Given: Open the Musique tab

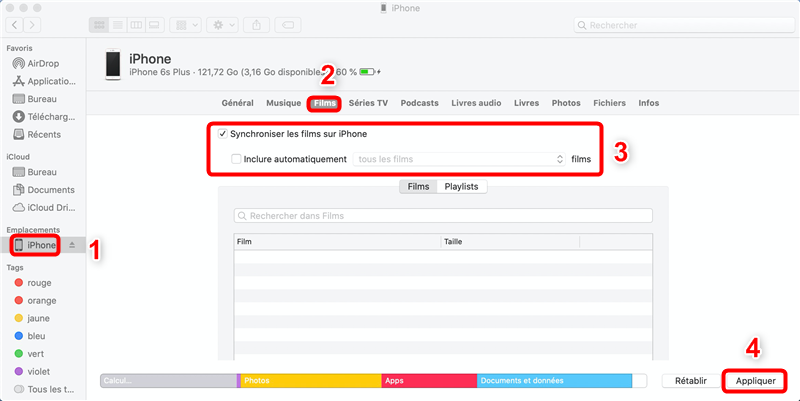Looking at the screenshot, I should (x=283, y=103).
